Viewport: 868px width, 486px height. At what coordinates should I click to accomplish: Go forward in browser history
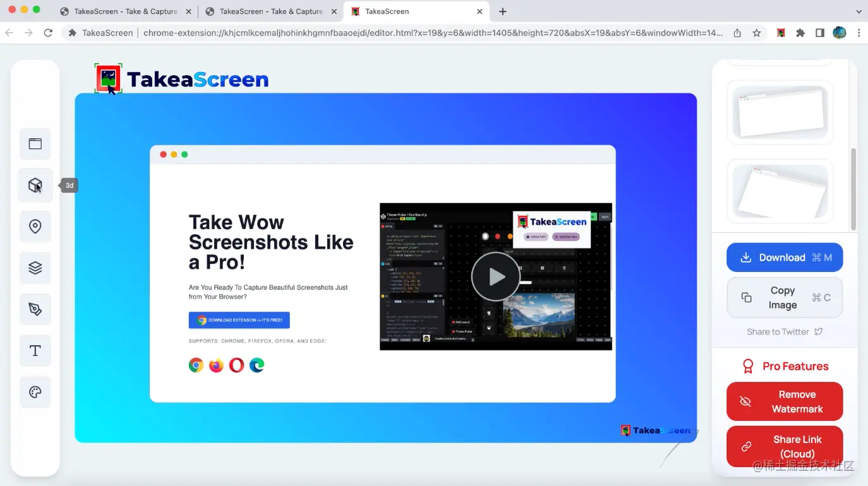[28, 33]
